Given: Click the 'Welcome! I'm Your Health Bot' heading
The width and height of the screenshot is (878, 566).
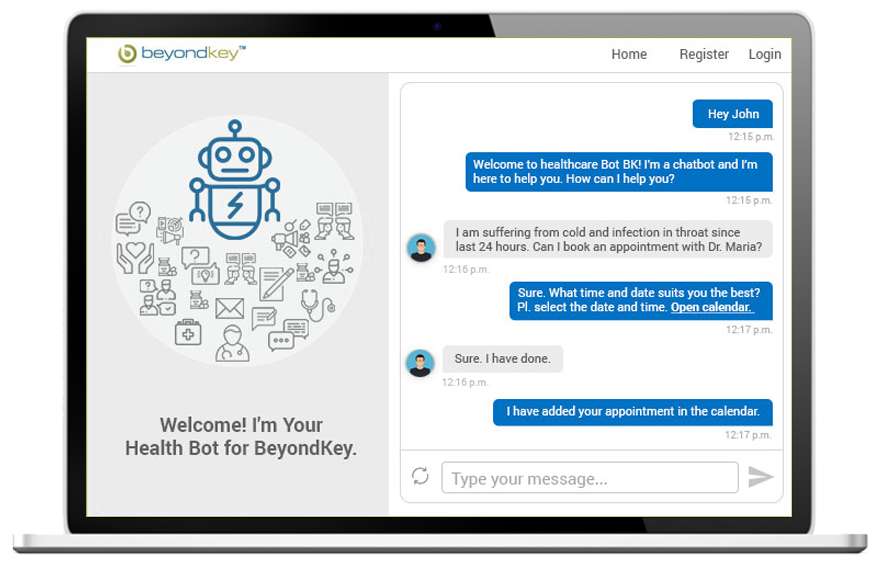Looking at the screenshot, I should pos(241,437).
